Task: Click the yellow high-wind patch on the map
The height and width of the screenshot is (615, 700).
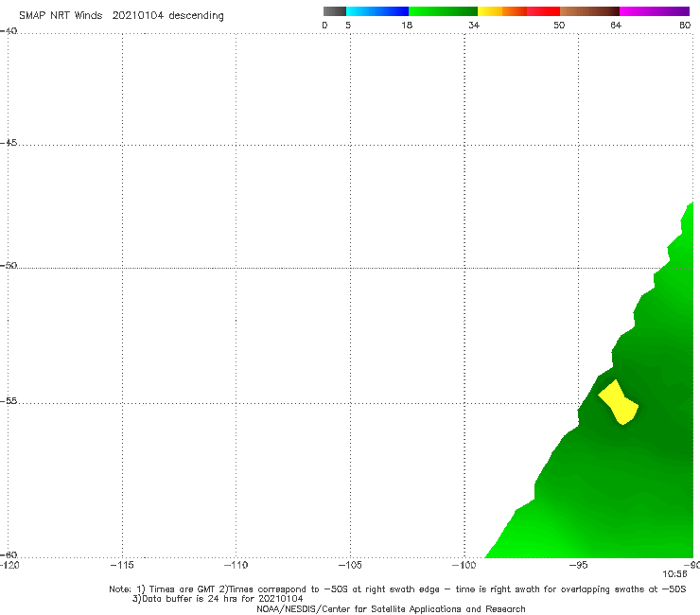Action: pyautogui.click(x=619, y=403)
